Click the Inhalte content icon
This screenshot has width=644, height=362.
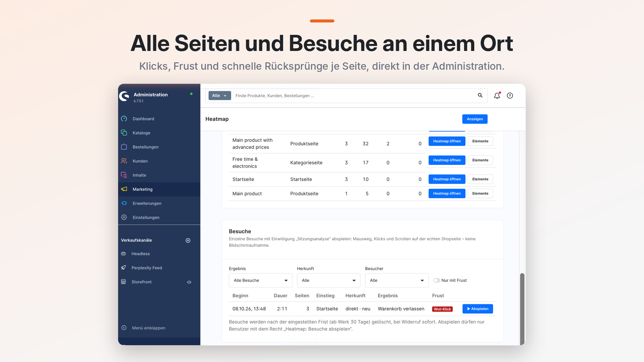124,175
